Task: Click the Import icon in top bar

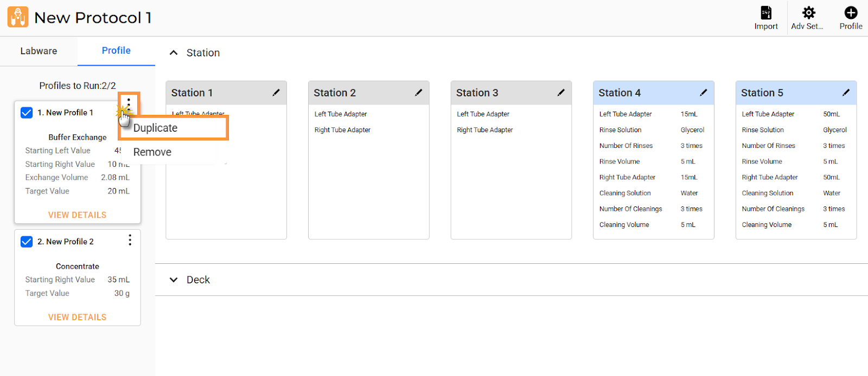Action: (765, 13)
